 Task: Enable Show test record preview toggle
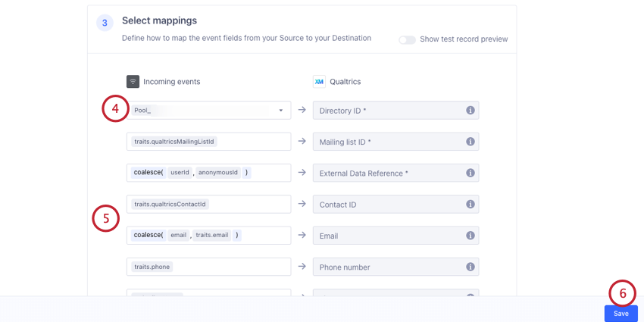point(407,39)
